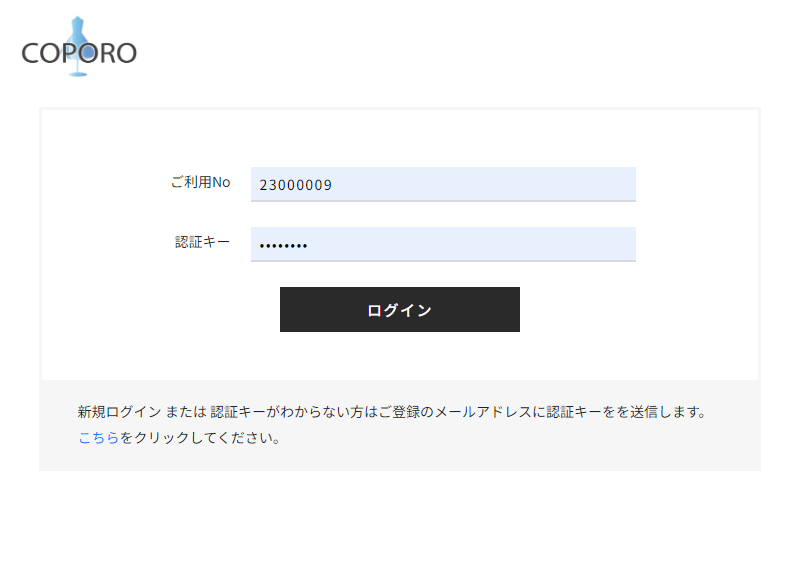The width and height of the screenshot is (800, 570).
Task: Click the ご利用No label
Action: pos(200,182)
